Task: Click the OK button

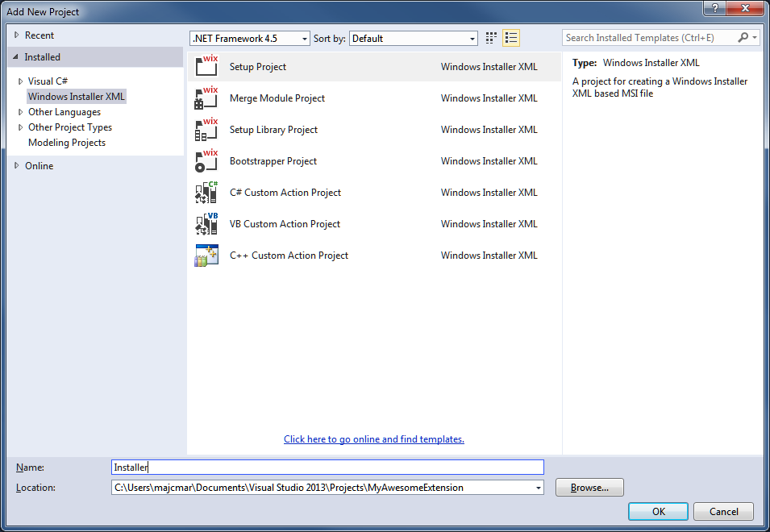Action: pyautogui.click(x=658, y=511)
